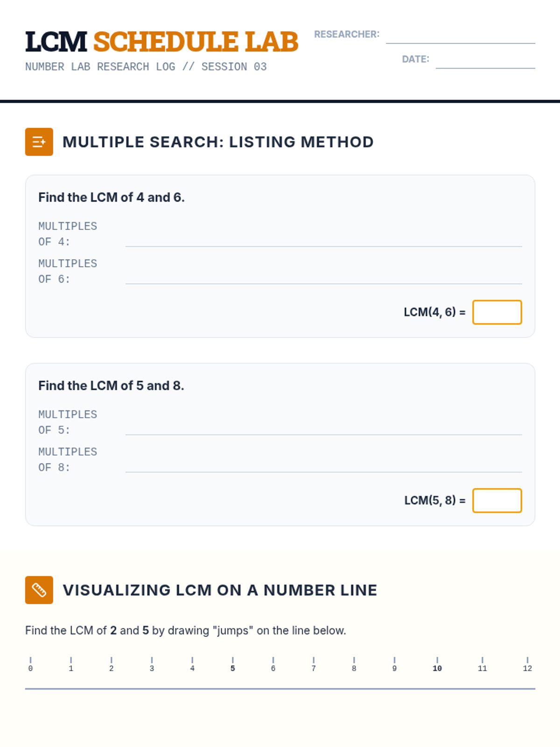This screenshot has width=560, height=747.
Task: Click the Find the LCM of 5 and 8 prompt
Action: click(111, 386)
